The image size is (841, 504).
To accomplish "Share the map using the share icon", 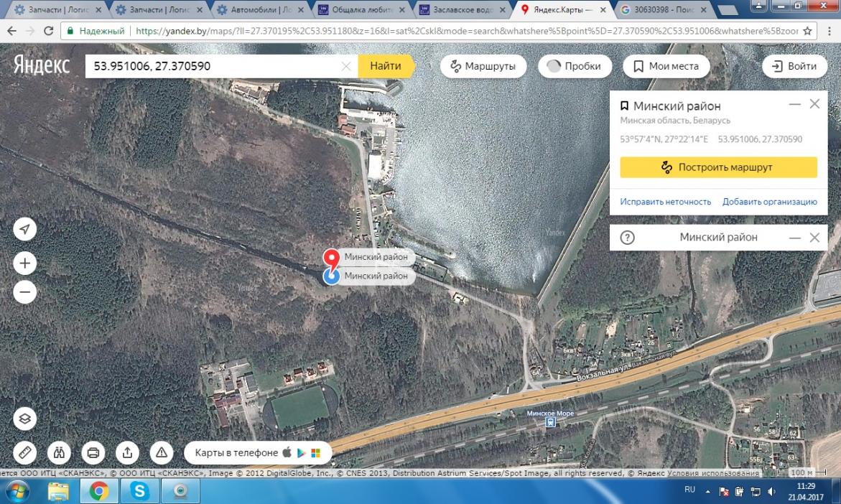I will pos(127,452).
